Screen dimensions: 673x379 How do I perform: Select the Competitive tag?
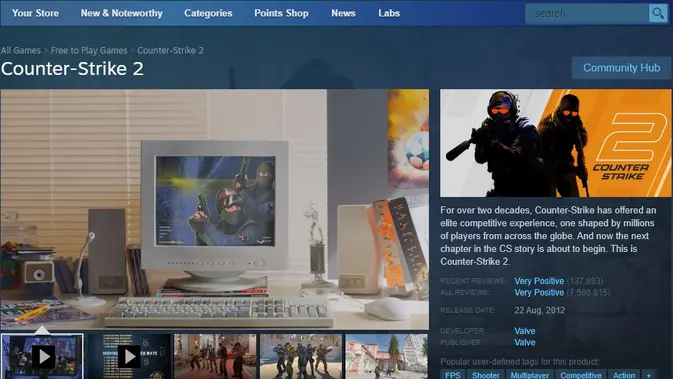click(x=580, y=375)
